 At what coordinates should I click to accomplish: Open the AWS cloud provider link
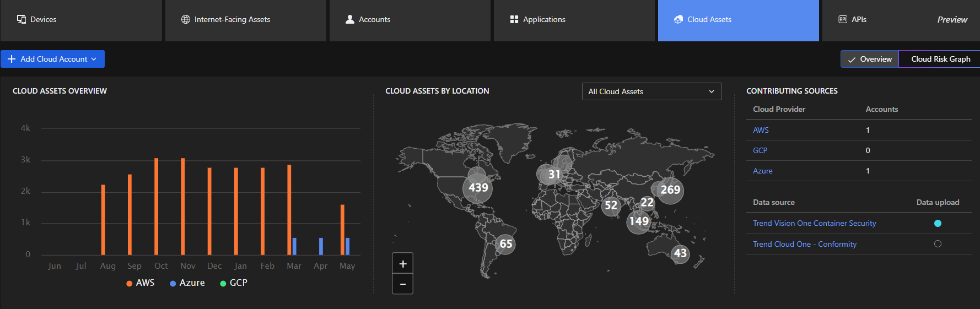(761, 130)
